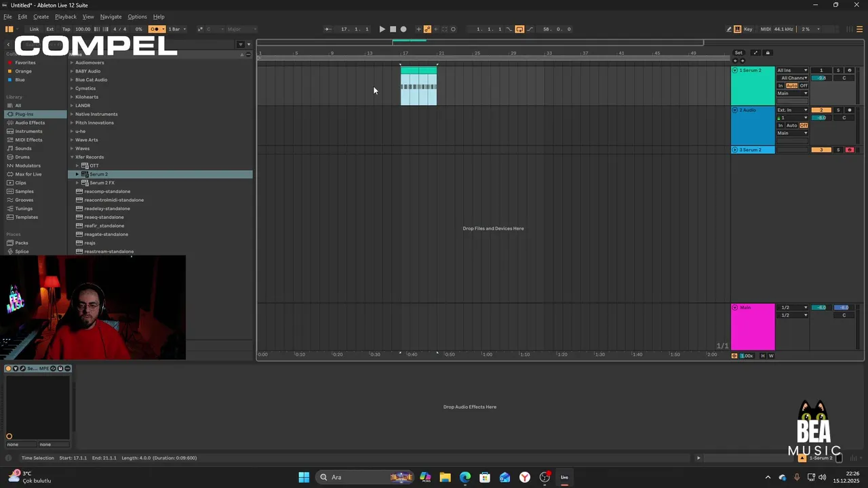The height and width of the screenshot is (488, 868).
Task: Open Microsoft Edge from taskbar
Action: pyautogui.click(x=465, y=477)
